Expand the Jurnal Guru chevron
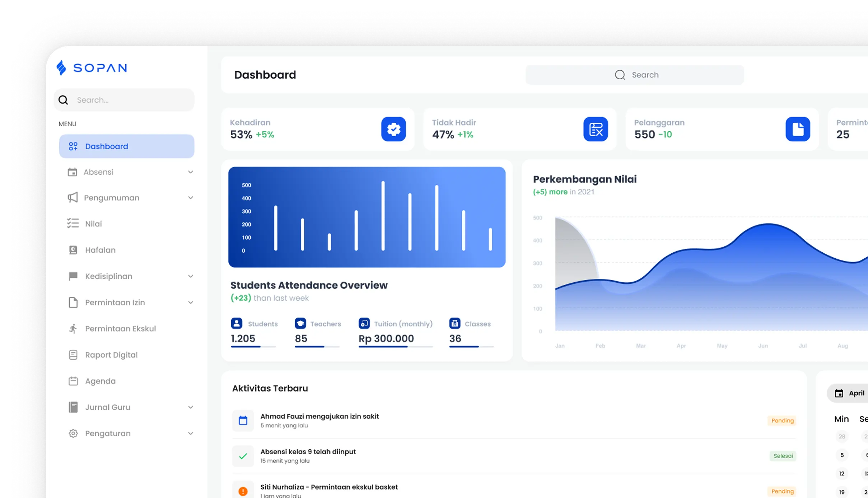868x498 pixels. tap(191, 407)
